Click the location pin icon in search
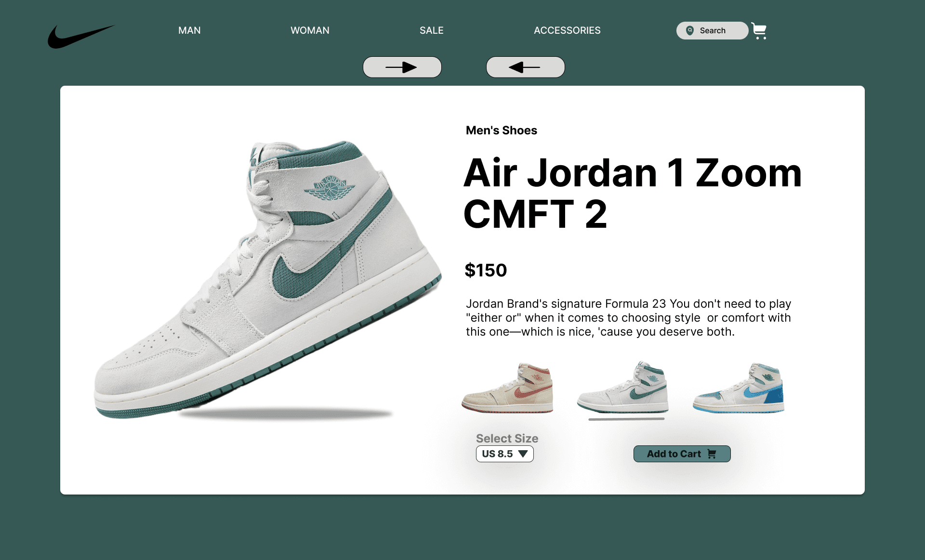This screenshot has height=560, width=925. tap(690, 30)
